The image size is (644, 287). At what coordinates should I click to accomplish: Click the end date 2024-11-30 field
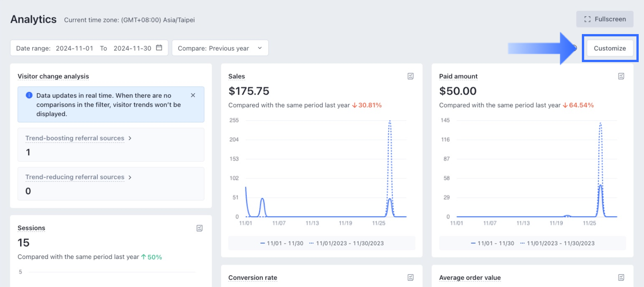point(132,48)
